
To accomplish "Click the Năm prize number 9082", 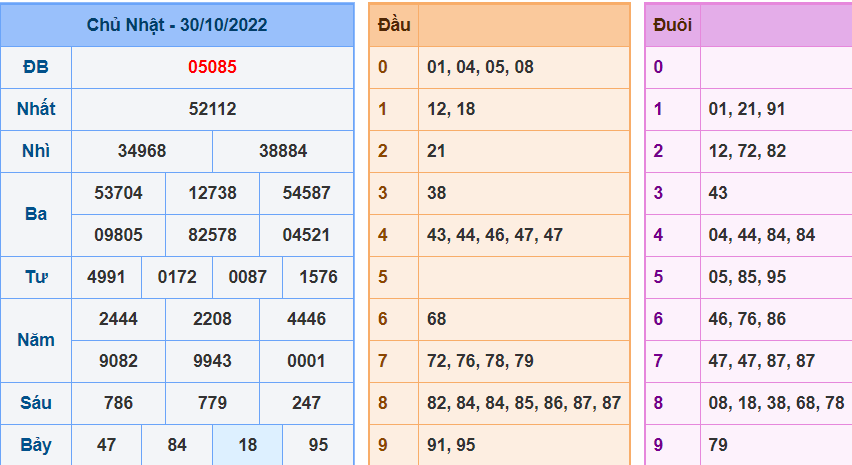I will (118, 361).
